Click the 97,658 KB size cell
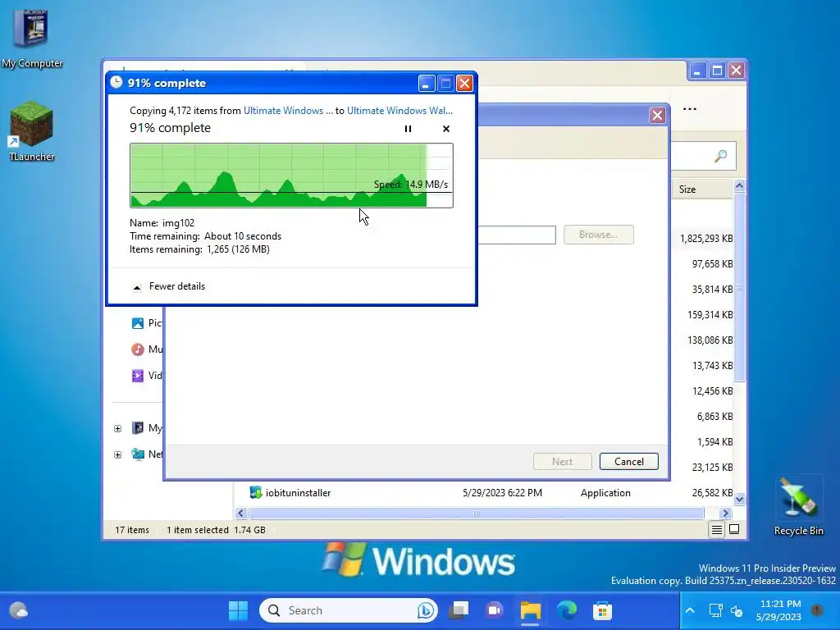 point(712,263)
